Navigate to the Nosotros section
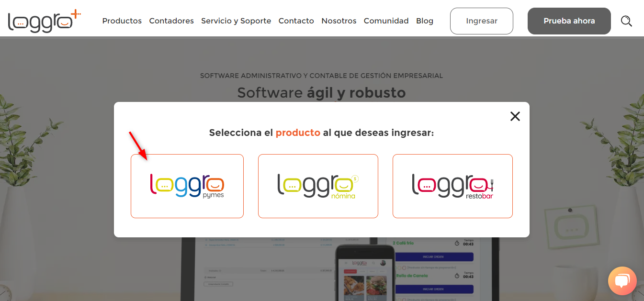This screenshot has height=301, width=644. point(339,21)
